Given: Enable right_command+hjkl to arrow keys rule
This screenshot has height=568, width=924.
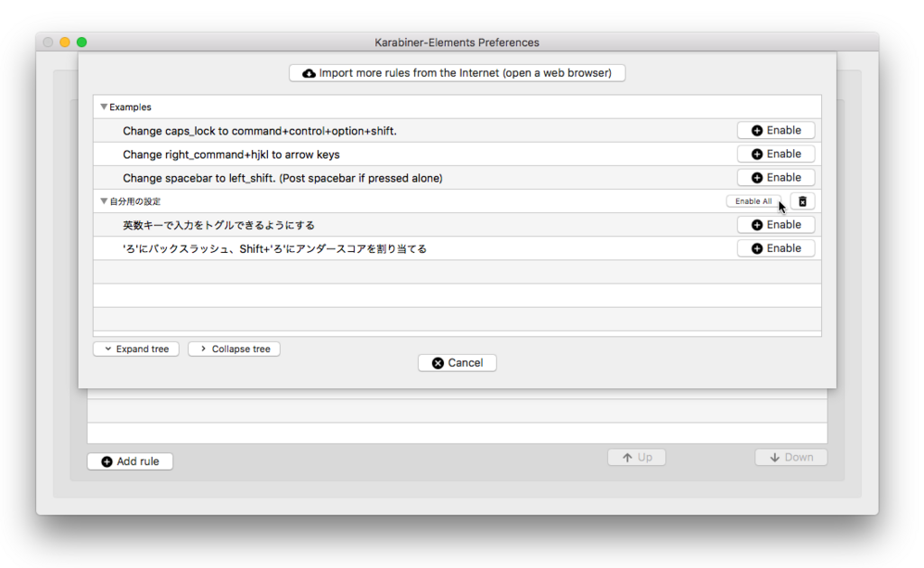Looking at the screenshot, I should click(775, 154).
